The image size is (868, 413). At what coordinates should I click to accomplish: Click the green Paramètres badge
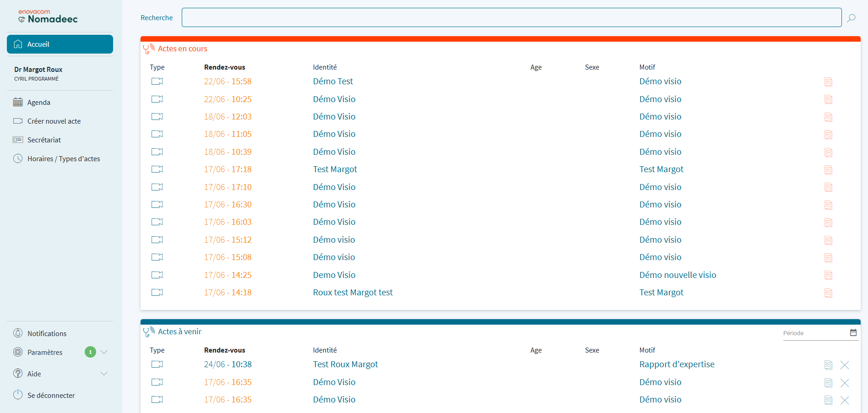(x=90, y=352)
